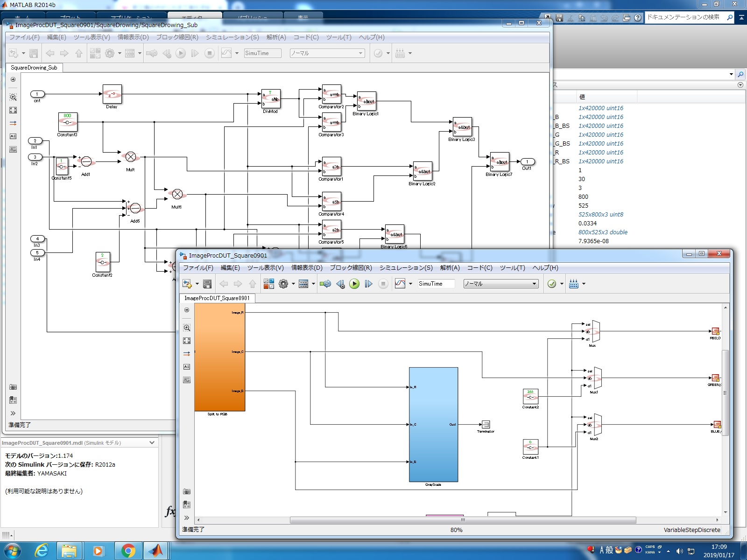
Task: Step forward in ImageProcDUT_Square0901 toolbar
Action: point(369,284)
